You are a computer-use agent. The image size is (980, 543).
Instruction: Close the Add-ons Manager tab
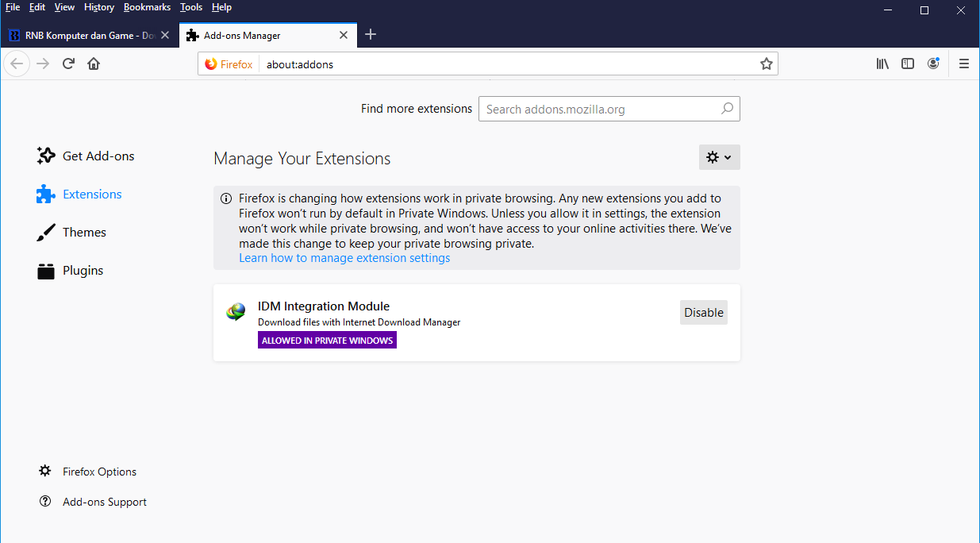[344, 35]
